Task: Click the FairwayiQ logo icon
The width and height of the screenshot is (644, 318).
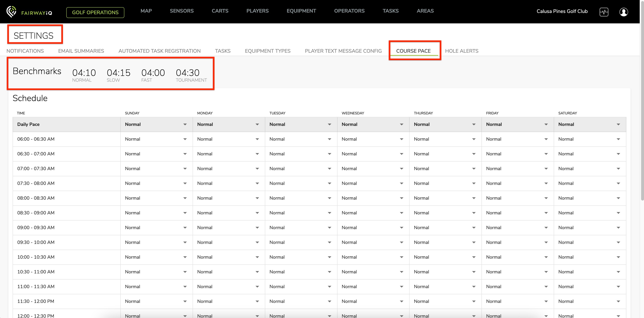Action: [x=11, y=12]
